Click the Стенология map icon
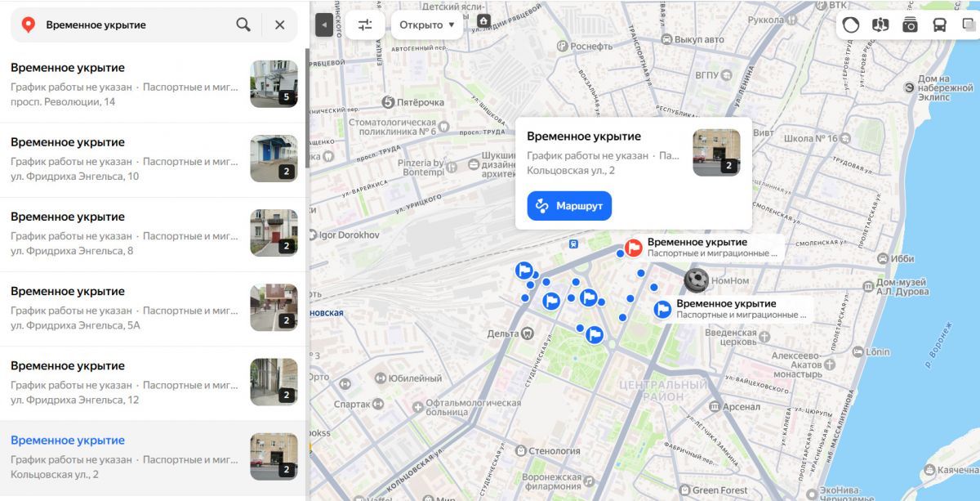 pyautogui.click(x=521, y=450)
